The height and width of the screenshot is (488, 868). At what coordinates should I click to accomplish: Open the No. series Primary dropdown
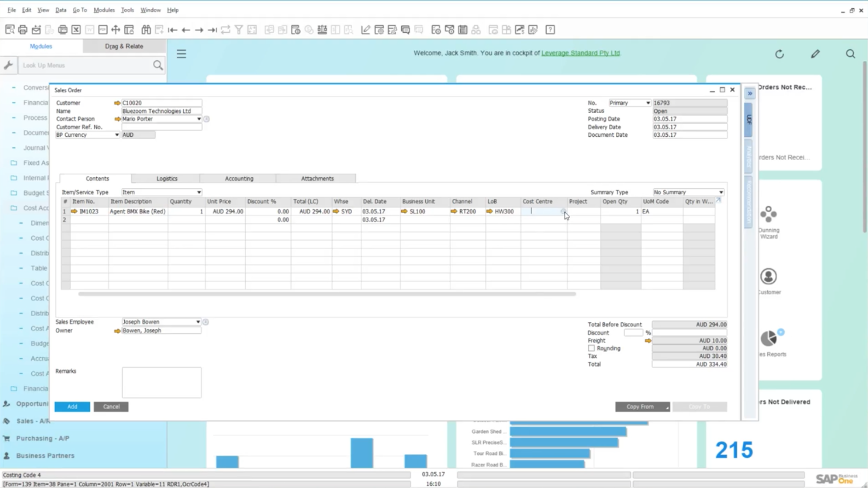point(648,103)
